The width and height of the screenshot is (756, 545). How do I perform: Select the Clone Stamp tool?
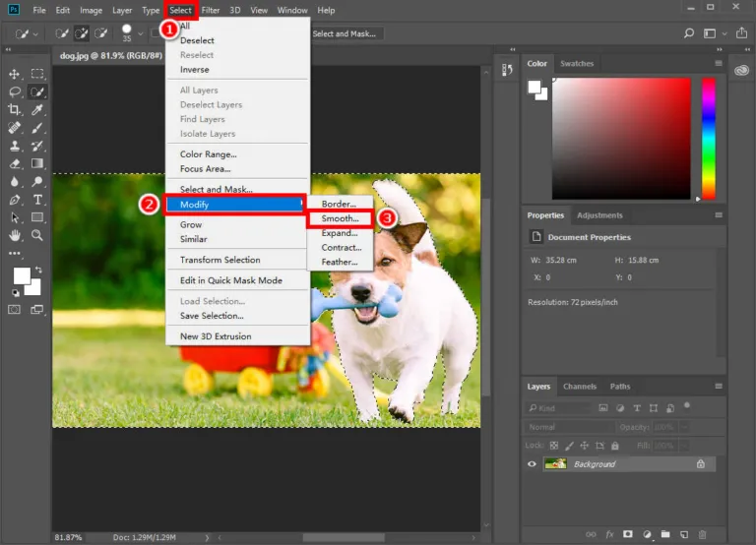(x=15, y=146)
